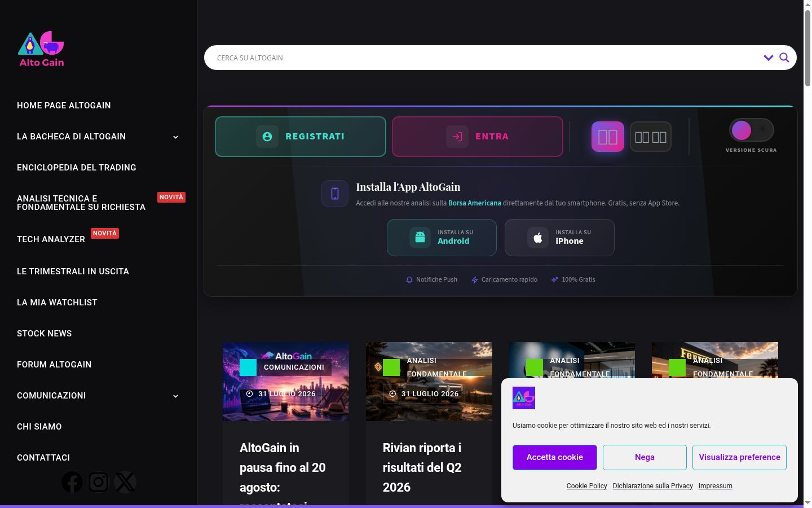Click the Alto Gain logo in the sidebar
This screenshot has width=812, height=508.
[x=41, y=49]
